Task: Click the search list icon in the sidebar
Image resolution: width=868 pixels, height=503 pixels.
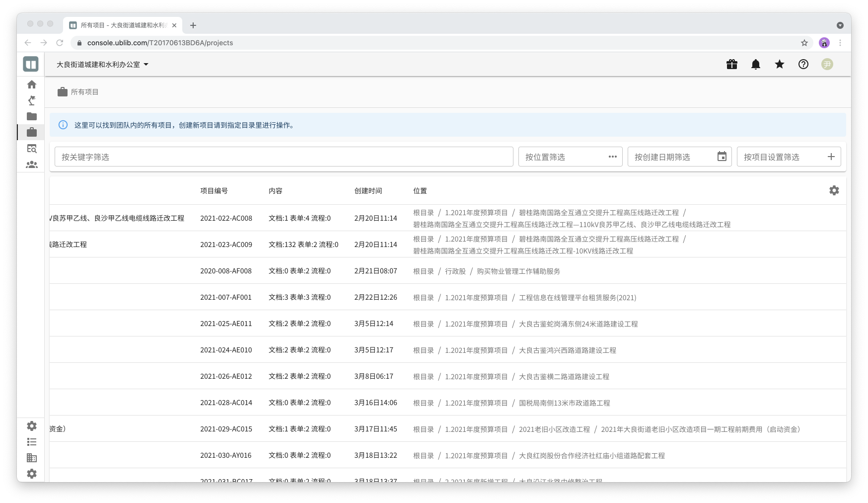Action: (32, 149)
